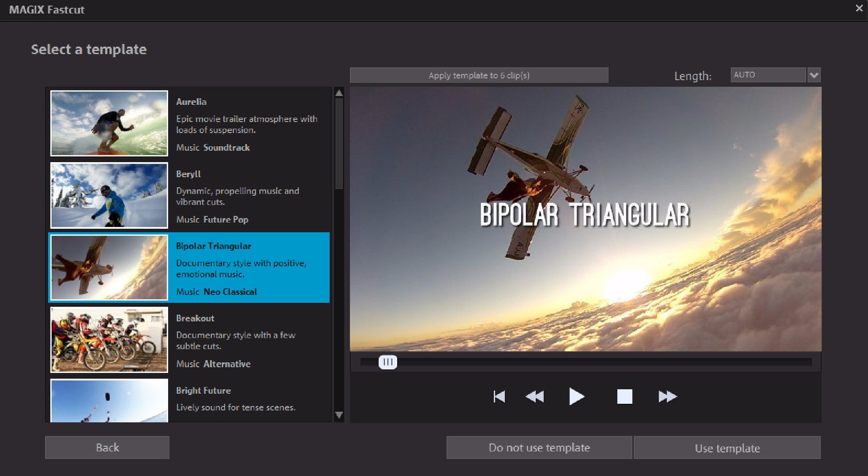Open the Length dropdown arrow

tap(814, 75)
